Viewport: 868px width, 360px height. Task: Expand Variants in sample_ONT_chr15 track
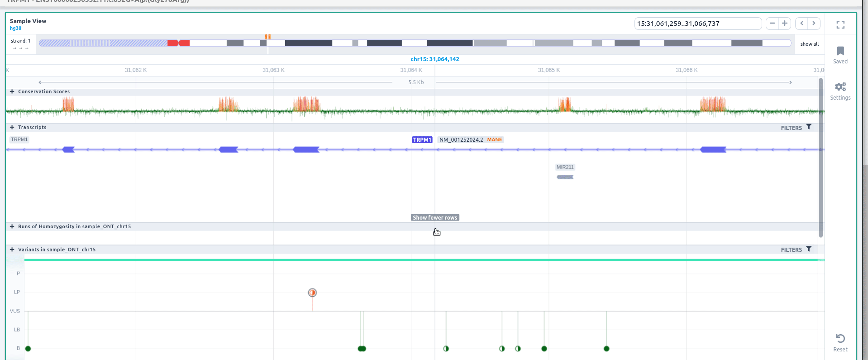12,250
